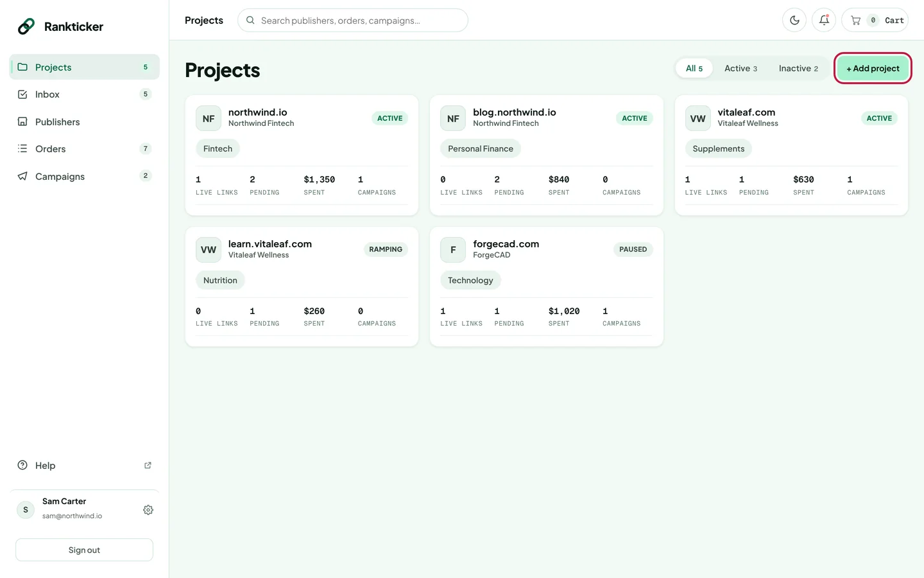924x578 pixels.
Task: Click the Sam Carter profile avatar
Action: pyautogui.click(x=26, y=509)
